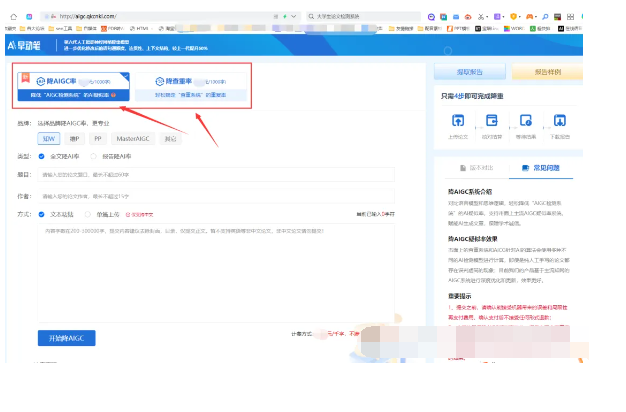Open the seo工具 bookmark folder
626x412 pixels.
point(60,28)
